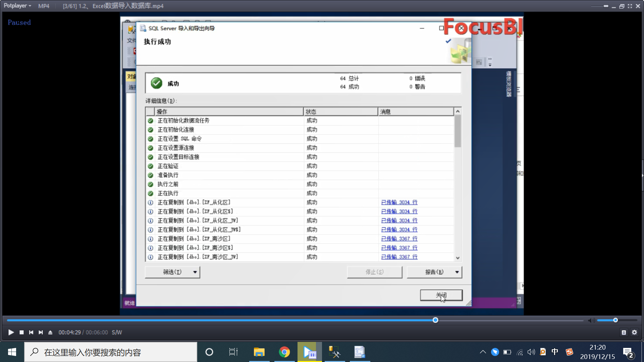The image size is (644, 362).
Task: Mute the audio via speaker icon
Action: [591, 320]
